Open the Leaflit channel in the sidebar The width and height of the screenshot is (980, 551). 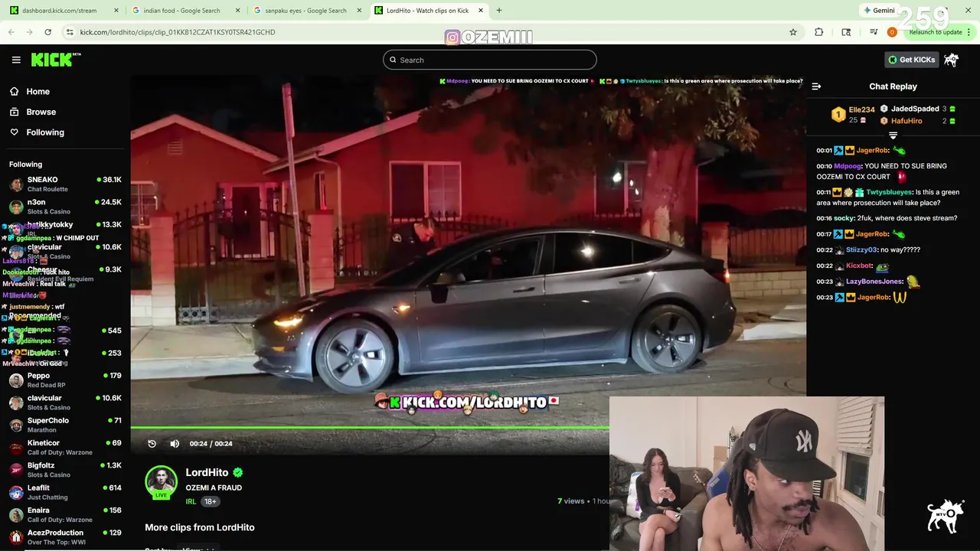65,492
